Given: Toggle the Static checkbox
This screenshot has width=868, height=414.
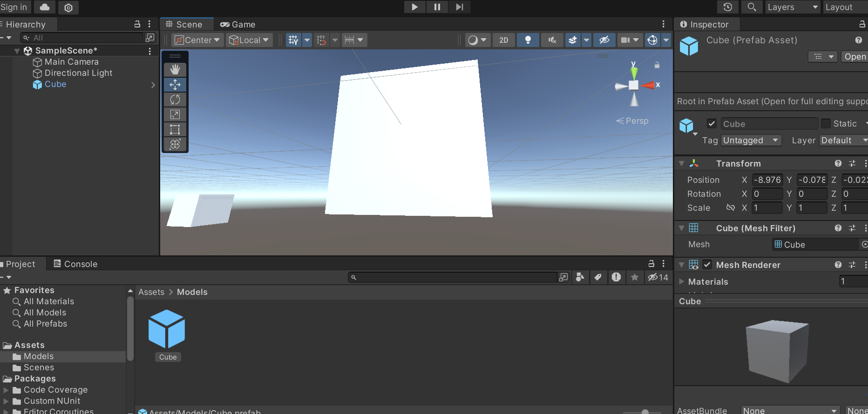Looking at the screenshot, I should pyautogui.click(x=826, y=123).
